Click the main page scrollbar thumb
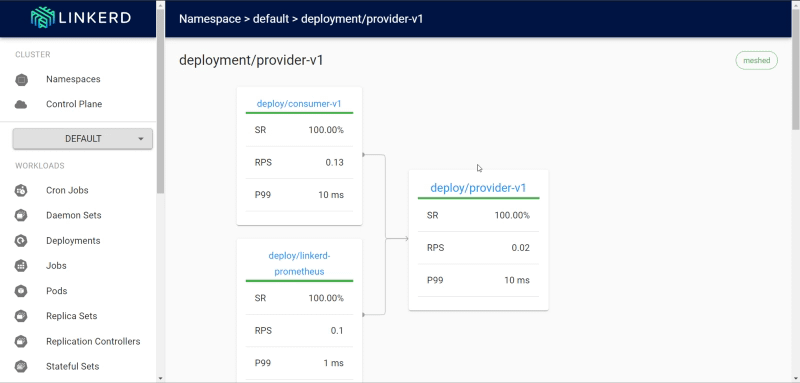Image resolution: width=800 pixels, height=383 pixels. [x=796, y=69]
